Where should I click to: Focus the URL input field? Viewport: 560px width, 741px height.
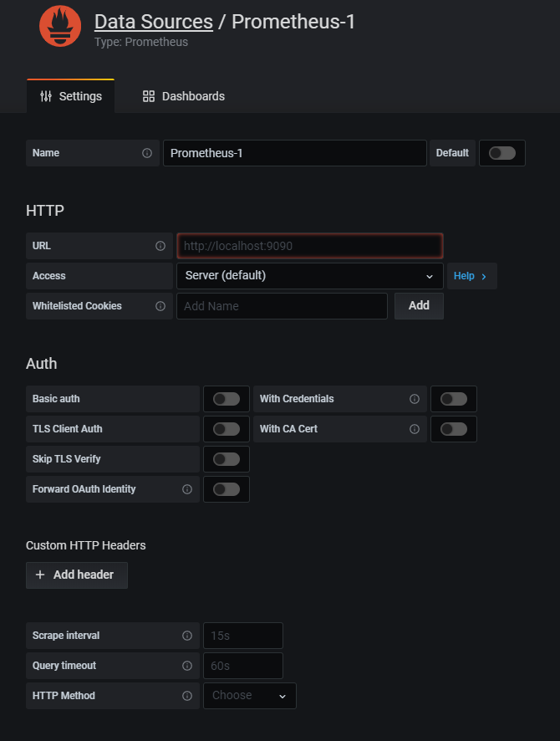310,246
